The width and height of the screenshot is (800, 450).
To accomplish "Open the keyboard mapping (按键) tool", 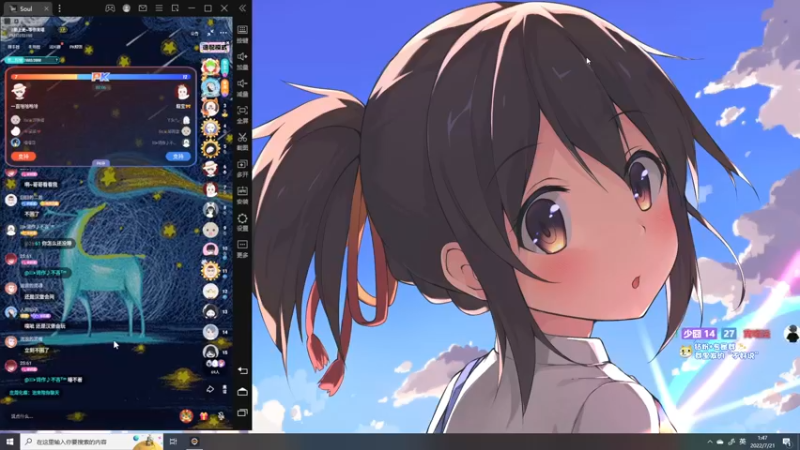I will click(242, 34).
